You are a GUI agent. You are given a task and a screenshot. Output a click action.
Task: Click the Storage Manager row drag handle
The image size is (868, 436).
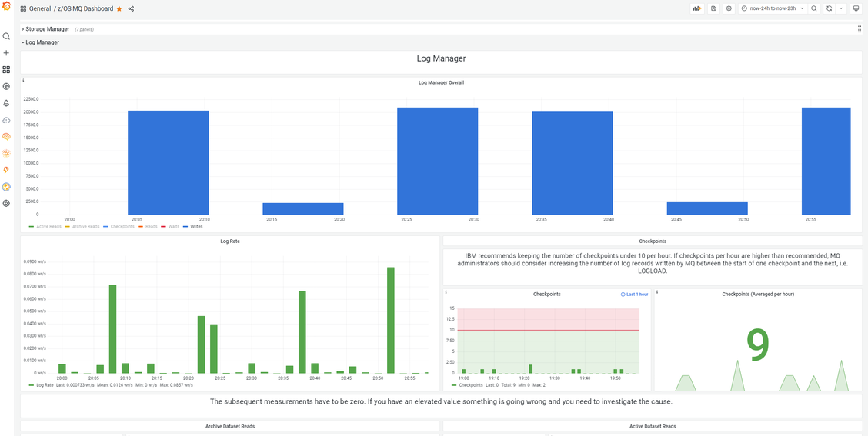(x=859, y=28)
